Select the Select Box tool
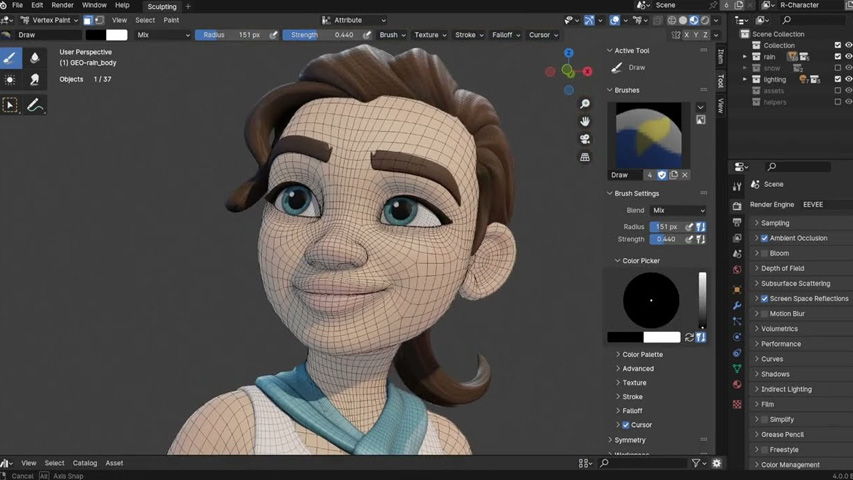 [x=10, y=104]
